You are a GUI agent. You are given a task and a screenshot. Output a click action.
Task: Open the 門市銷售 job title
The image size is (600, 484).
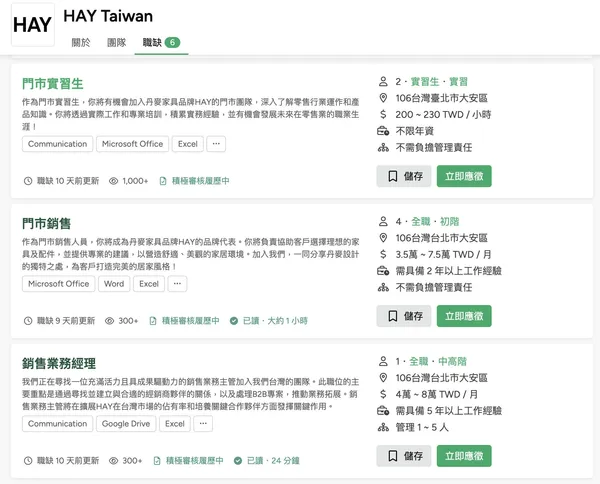click(x=46, y=223)
